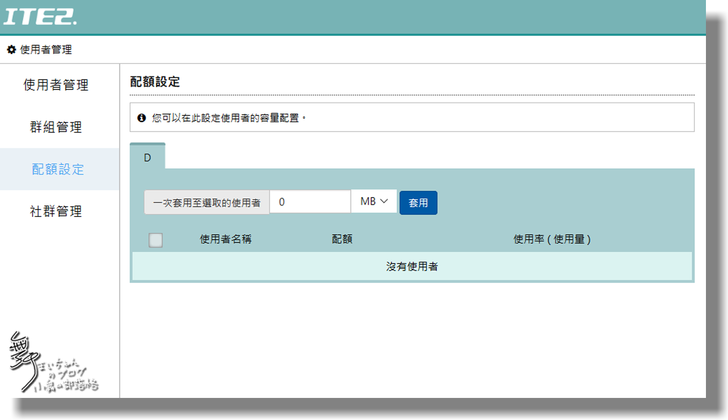Click the ITE2 logo in the header
The height and width of the screenshot is (420, 728).
point(40,17)
